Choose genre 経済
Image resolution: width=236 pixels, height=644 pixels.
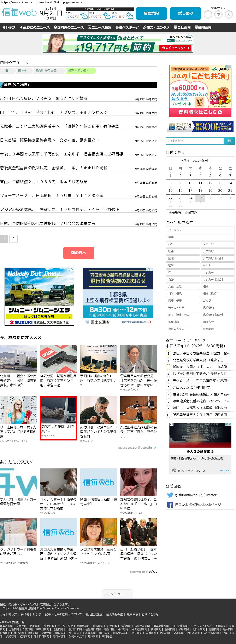coord(183,266)
